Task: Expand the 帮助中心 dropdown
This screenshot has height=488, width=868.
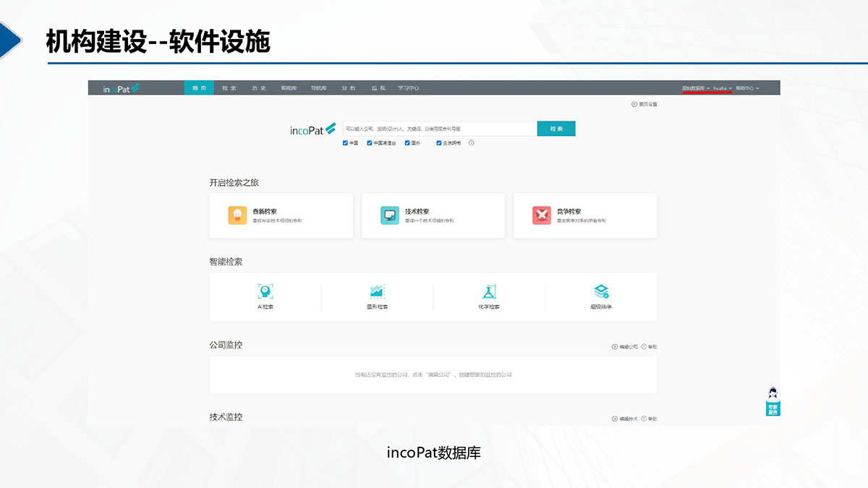Action: tap(747, 88)
